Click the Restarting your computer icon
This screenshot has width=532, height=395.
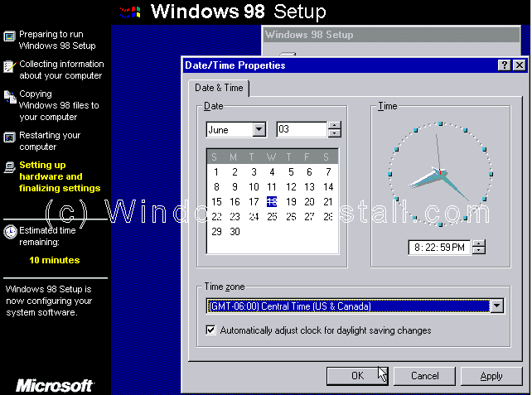click(9, 137)
